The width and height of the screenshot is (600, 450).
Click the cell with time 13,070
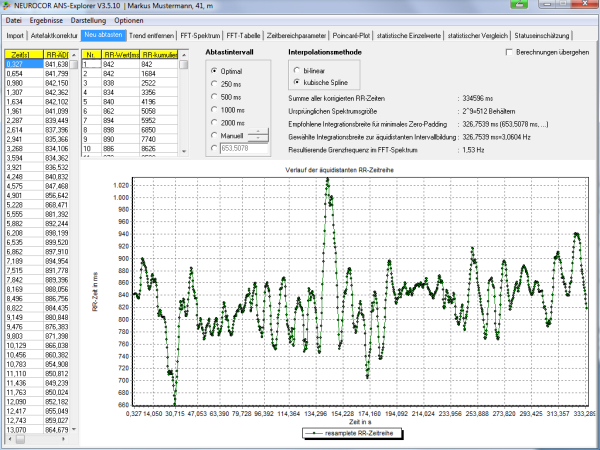click(24, 430)
